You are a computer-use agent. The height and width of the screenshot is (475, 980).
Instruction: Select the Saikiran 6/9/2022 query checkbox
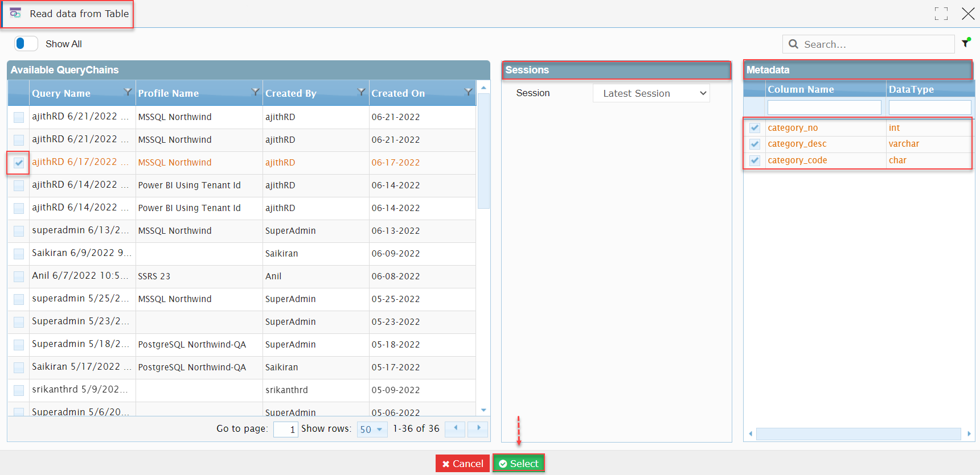click(x=19, y=254)
